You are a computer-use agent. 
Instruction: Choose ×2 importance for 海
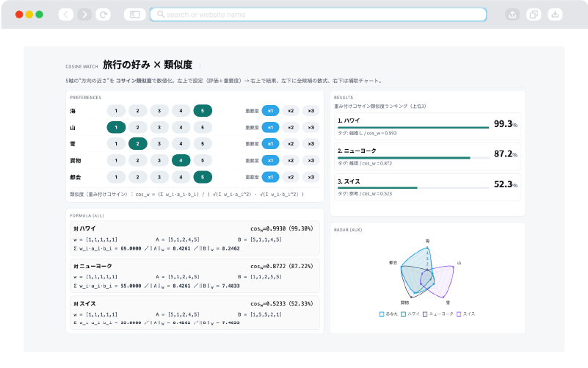(x=291, y=111)
